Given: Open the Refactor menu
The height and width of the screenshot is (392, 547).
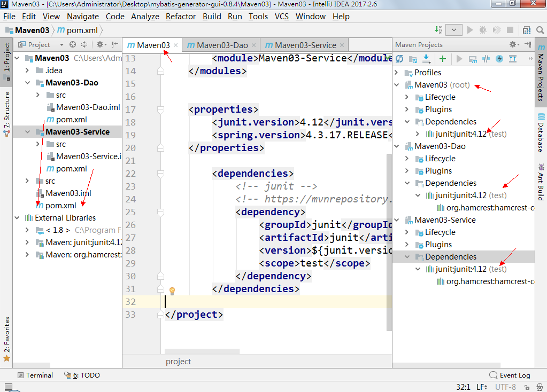Looking at the screenshot, I should [x=180, y=17].
